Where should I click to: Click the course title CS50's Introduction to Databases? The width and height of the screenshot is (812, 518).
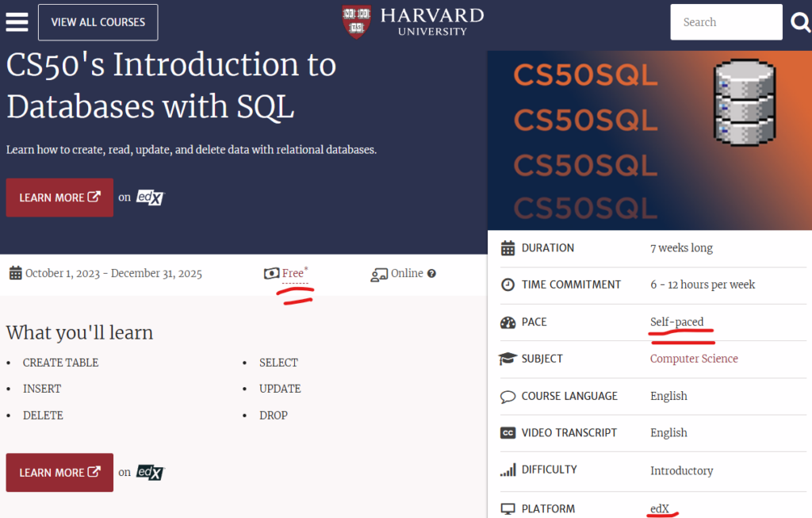coord(171,86)
